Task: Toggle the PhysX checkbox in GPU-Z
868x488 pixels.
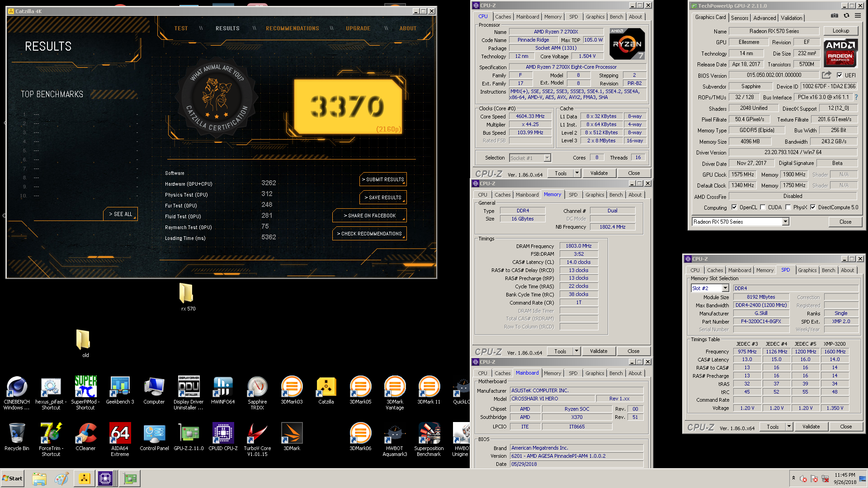Action: 788,207
